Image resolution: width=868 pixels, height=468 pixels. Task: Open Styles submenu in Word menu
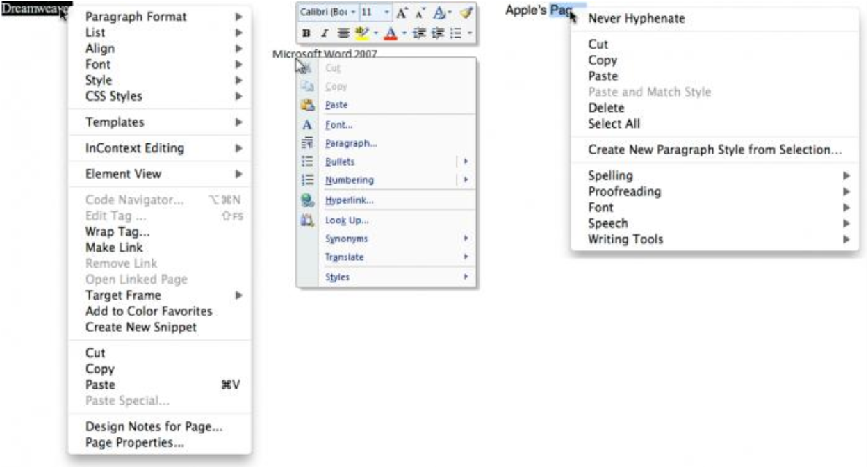coord(398,277)
